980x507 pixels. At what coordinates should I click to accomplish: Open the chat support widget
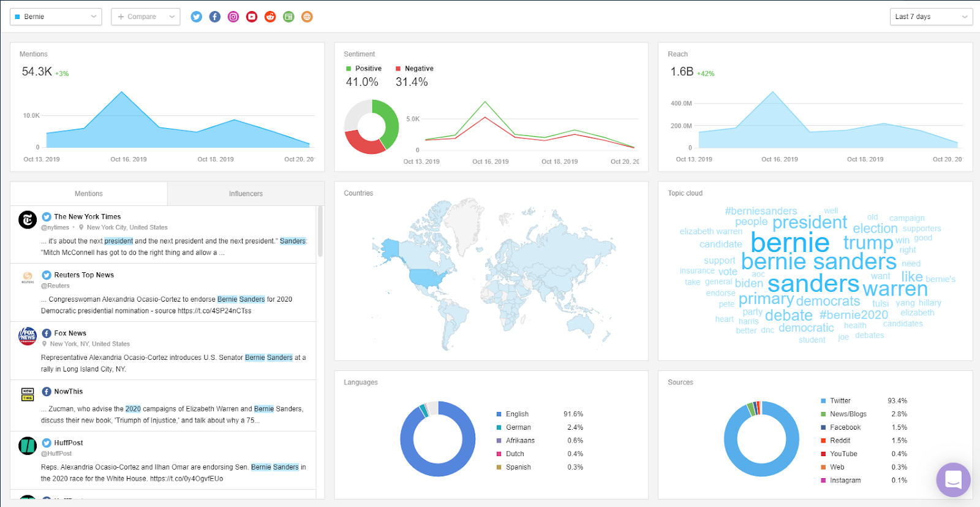pos(953,479)
